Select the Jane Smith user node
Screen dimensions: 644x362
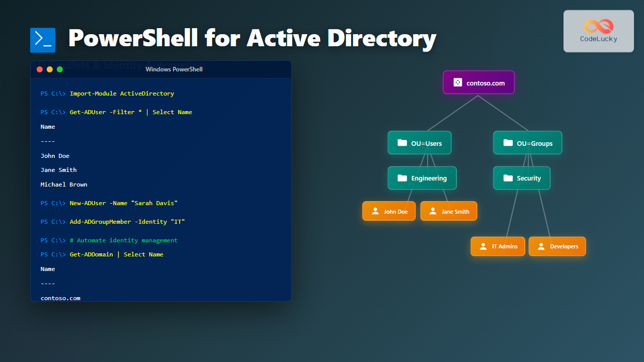448,211
